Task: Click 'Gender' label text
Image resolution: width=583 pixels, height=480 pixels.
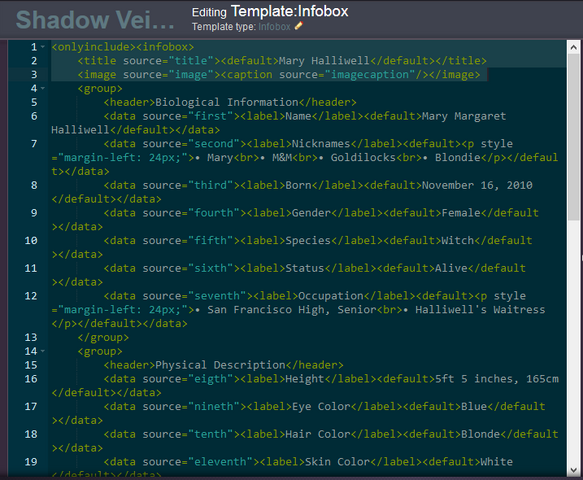Action: pos(311,213)
